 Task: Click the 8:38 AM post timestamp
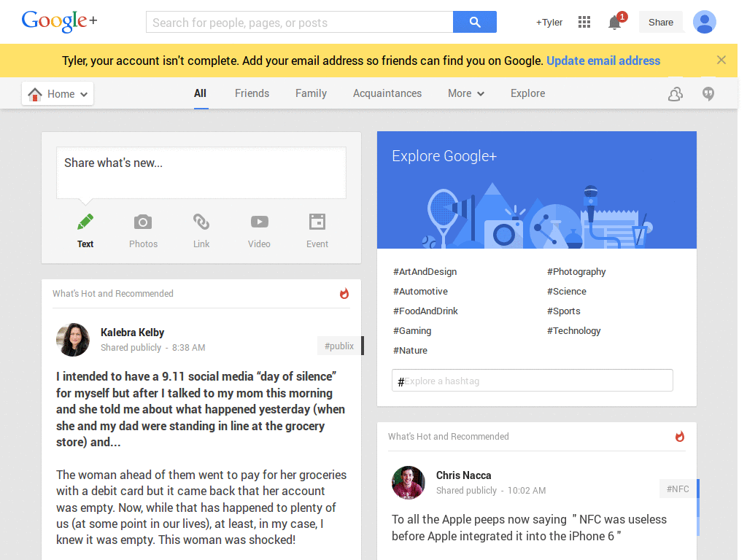point(189,348)
